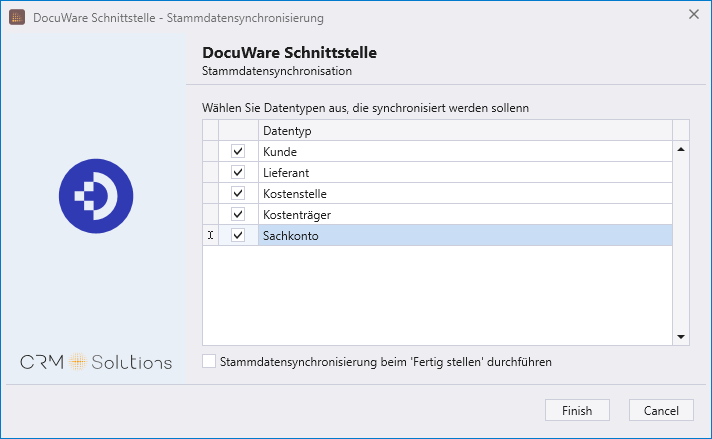Select the Kostenträger row text
This screenshot has width=712, height=439.
click(297, 215)
